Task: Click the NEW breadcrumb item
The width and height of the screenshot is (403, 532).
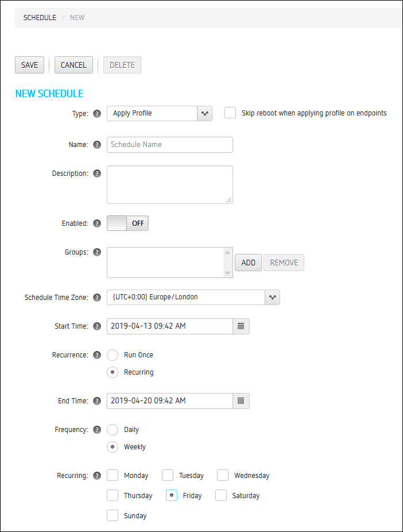Action: click(77, 18)
